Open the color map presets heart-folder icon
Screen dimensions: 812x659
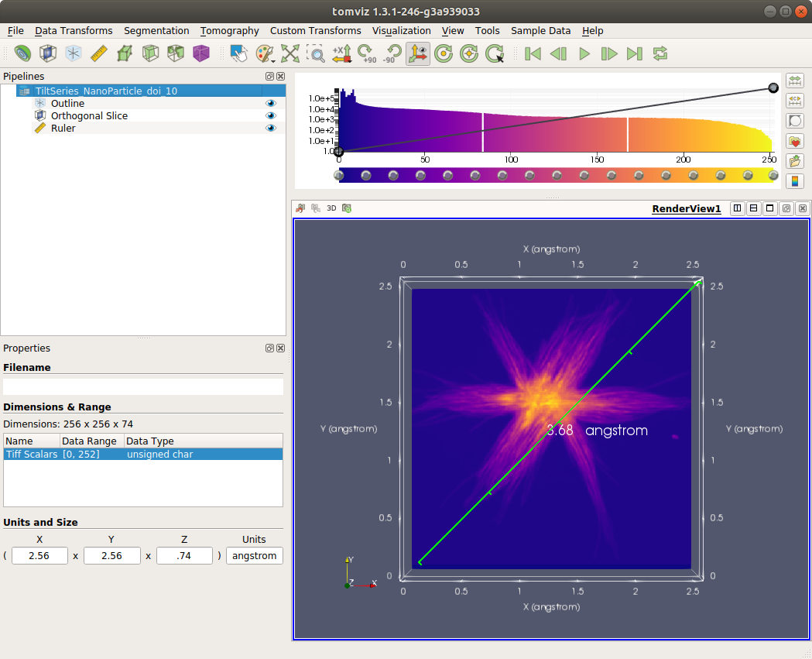[794, 141]
